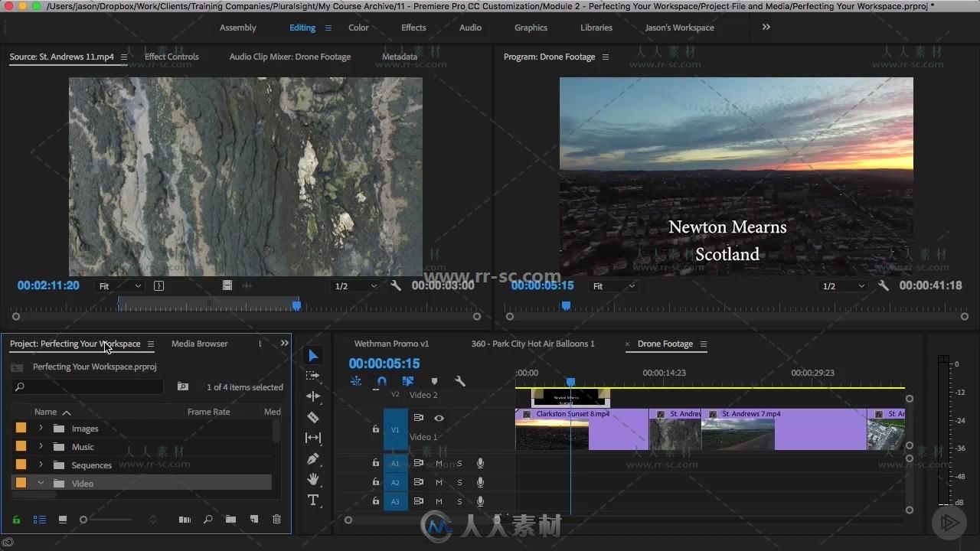Open Editing workspace menu icon
980x551 pixels.
(x=328, y=28)
